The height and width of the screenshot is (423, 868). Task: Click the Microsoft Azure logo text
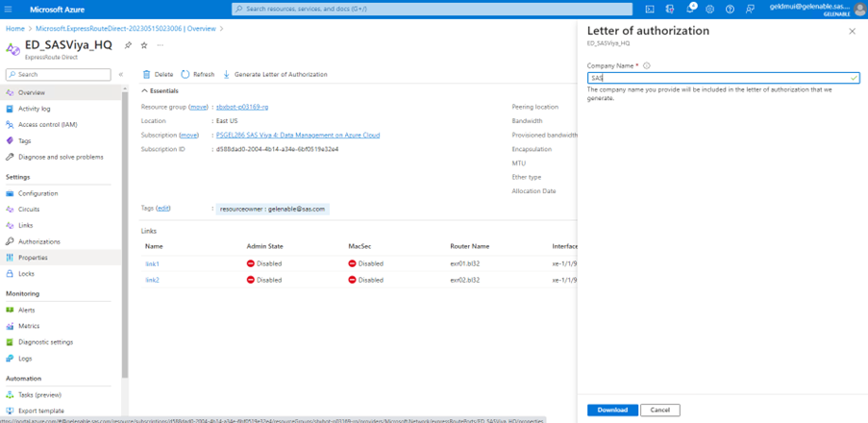click(57, 10)
